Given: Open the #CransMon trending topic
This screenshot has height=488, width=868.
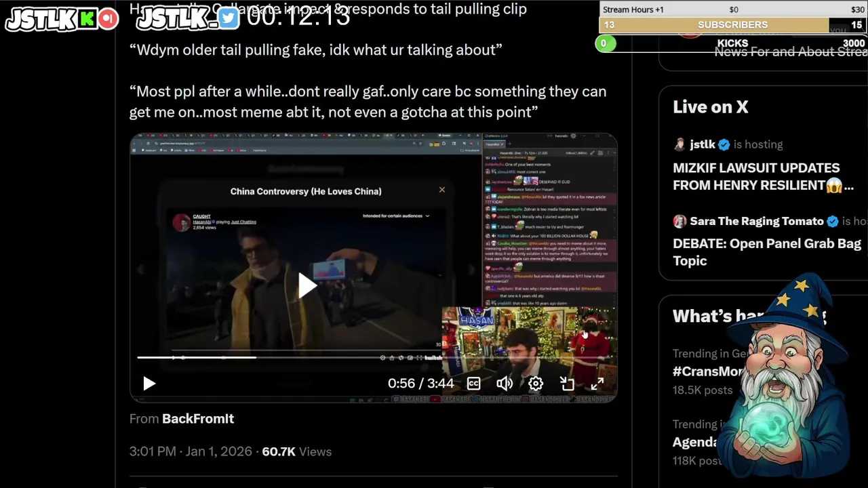Looking at the screenshot, I should 708,371.
